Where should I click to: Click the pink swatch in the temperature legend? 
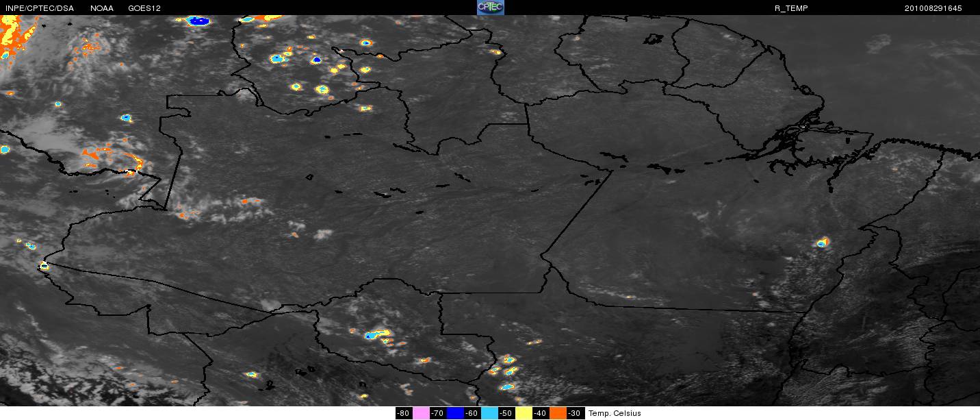tap(420, 413)
